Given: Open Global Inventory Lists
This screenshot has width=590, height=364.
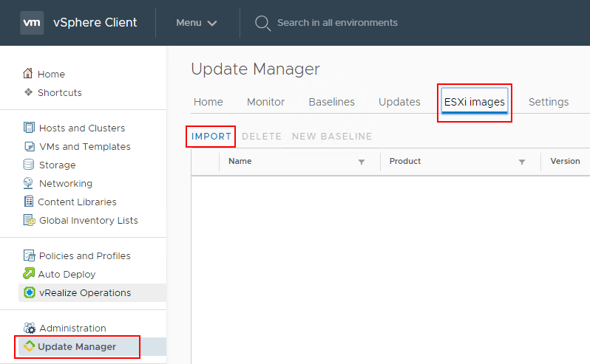Looking at the screenshot, I should [89, 220].
